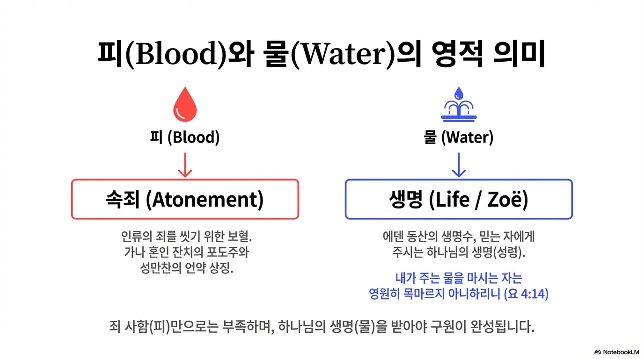The image size is (644, 359).
Task: Click the blue '내가 주는 물을 마시는 자는' quote
Action: pos(459,278)
